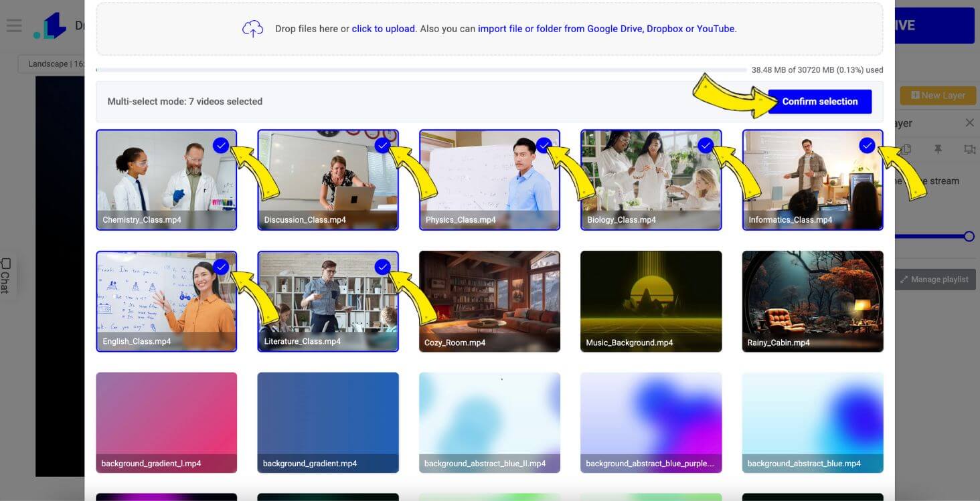980x501 pixels.
Task: Click the English_Class.mp4 file name
Action: click(137, 342)
